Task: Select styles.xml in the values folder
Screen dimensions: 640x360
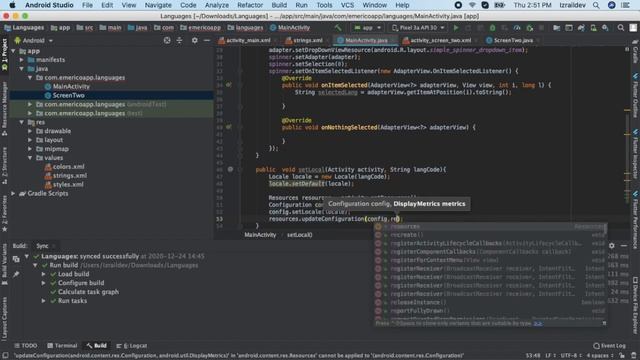Action: click(68, 184)
